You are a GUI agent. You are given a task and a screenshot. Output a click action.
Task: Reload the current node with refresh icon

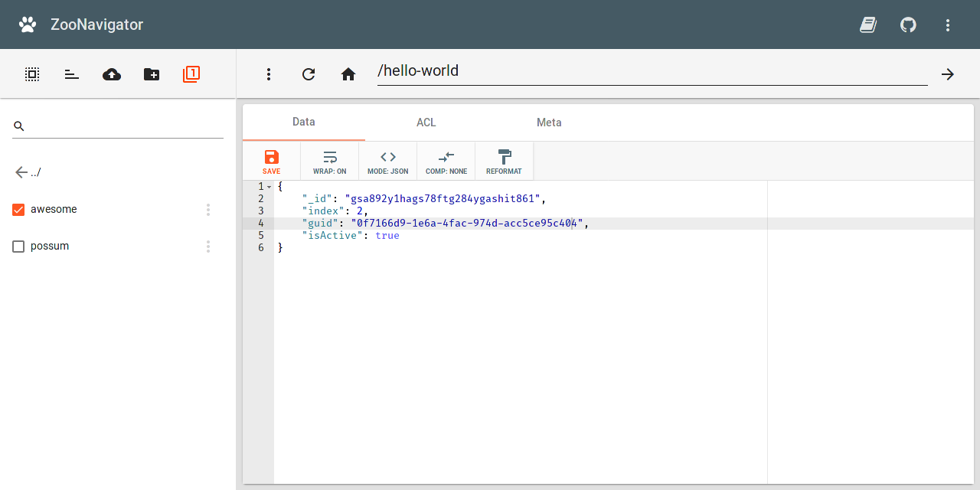pyautogui.click(x=309, y=74)
